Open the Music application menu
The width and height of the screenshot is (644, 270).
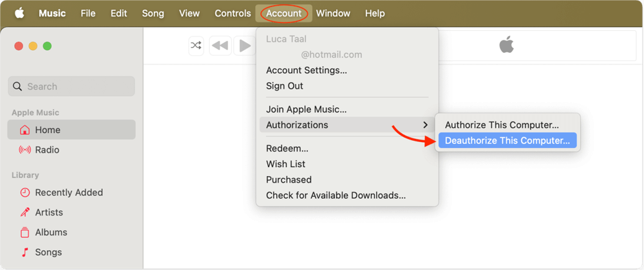pos(52,13)
